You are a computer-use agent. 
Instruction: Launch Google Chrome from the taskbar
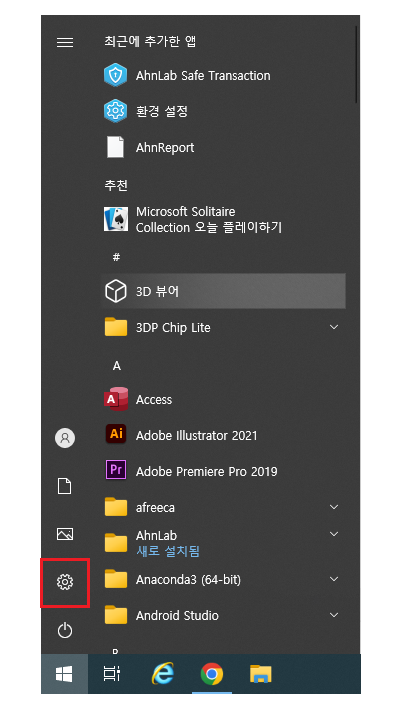click(212, 675)
